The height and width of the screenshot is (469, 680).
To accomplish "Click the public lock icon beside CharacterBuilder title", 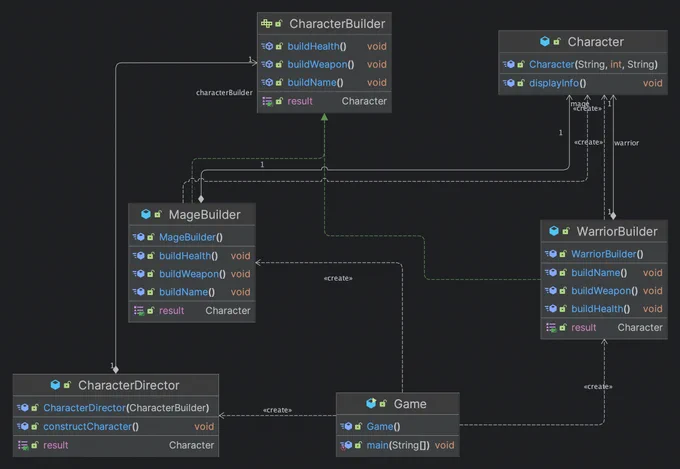I will 278,24.
